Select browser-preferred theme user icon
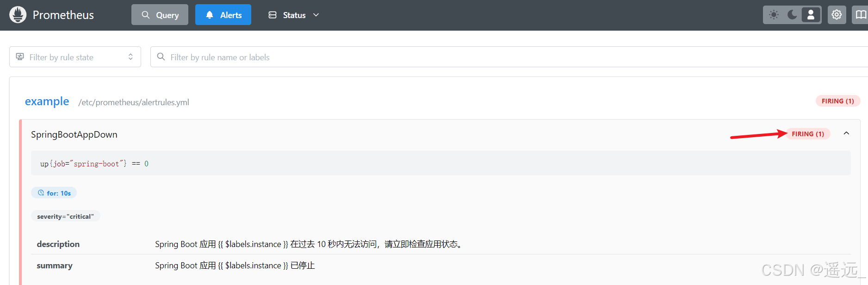Viewport: 868px width, 285px height. click(x=811, y=15)
